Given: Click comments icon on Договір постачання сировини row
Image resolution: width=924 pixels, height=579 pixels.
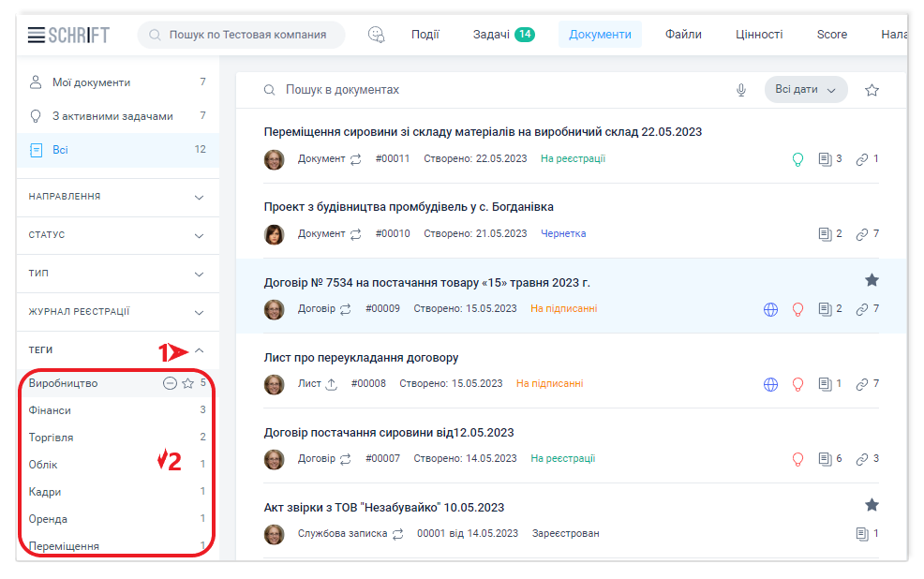Looking at the screenshot, I should (825, 459).
